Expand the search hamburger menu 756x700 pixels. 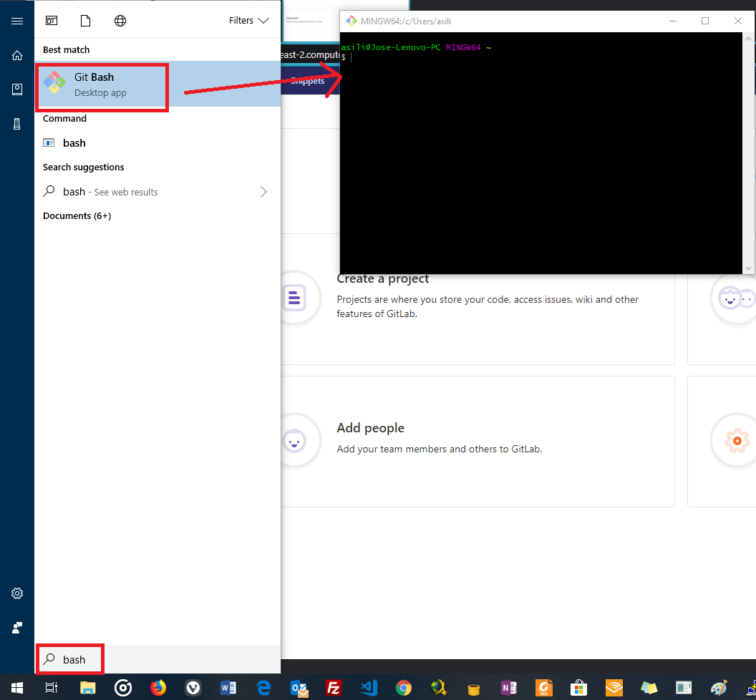point(17,21)
